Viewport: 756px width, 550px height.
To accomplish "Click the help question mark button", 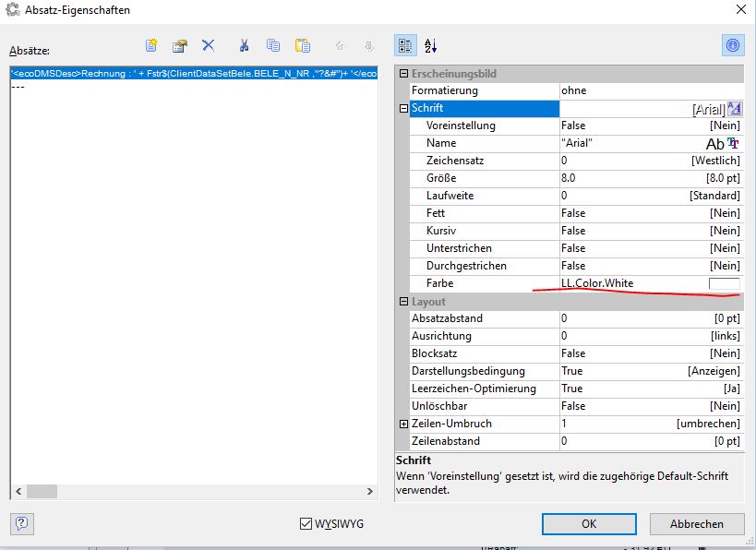I will (23, 523).
